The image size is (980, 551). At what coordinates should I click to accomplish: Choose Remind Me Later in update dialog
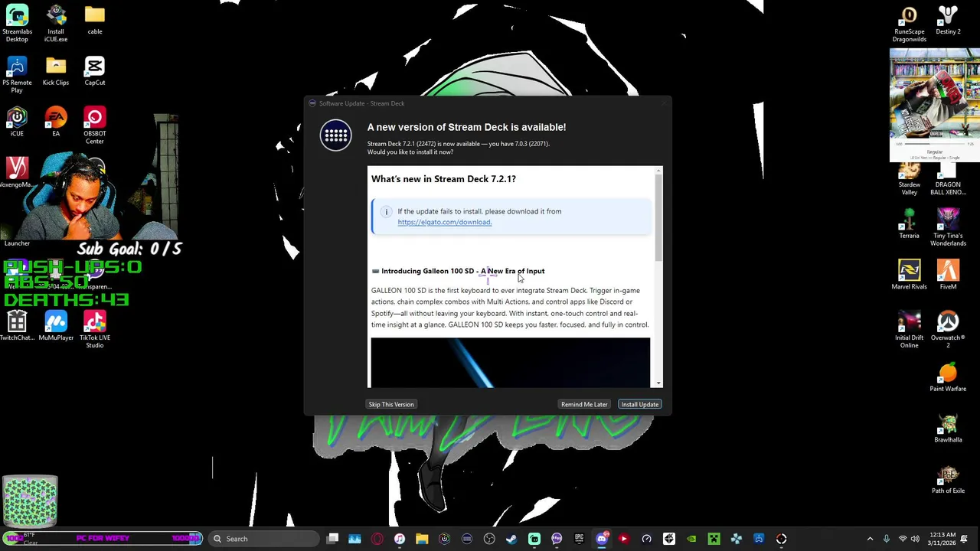pos(584,404)
